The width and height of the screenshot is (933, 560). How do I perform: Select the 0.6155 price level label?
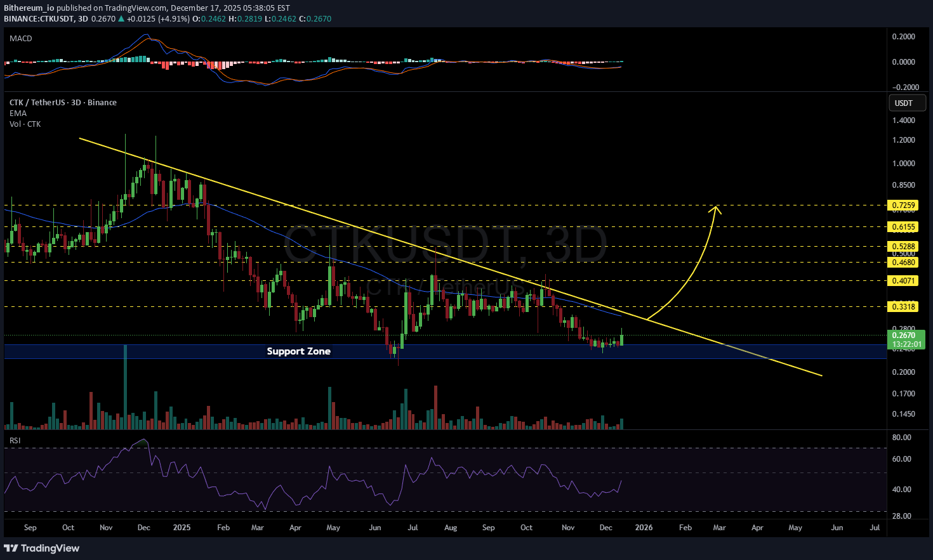coord(903,227)
